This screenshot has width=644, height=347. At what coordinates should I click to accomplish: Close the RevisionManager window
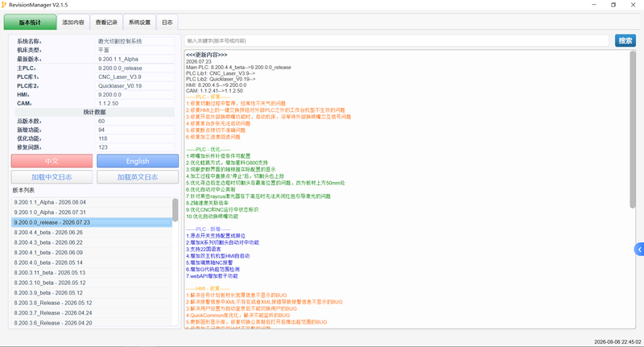pyautogui.click(x=633, y=5)
